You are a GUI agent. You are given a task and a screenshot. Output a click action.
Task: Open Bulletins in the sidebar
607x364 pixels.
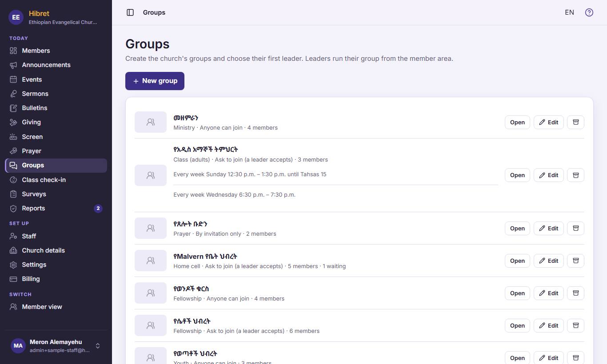(56, 108)
